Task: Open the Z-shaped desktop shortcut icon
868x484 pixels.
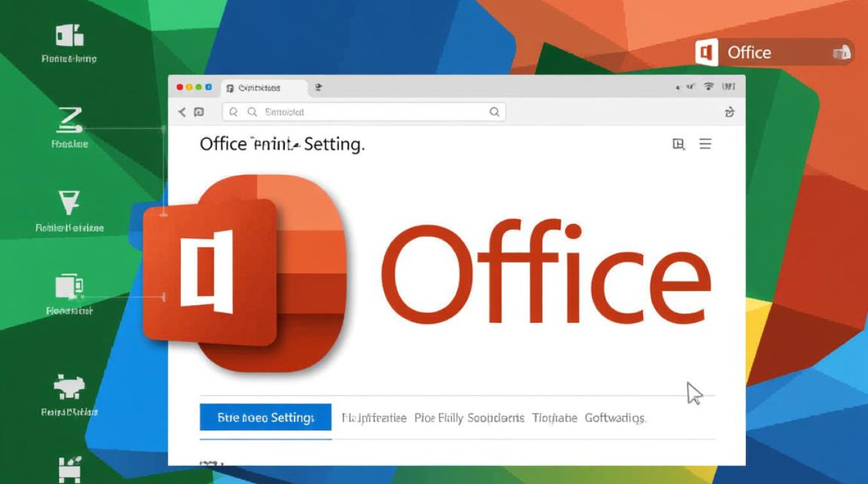Action: 70,120
